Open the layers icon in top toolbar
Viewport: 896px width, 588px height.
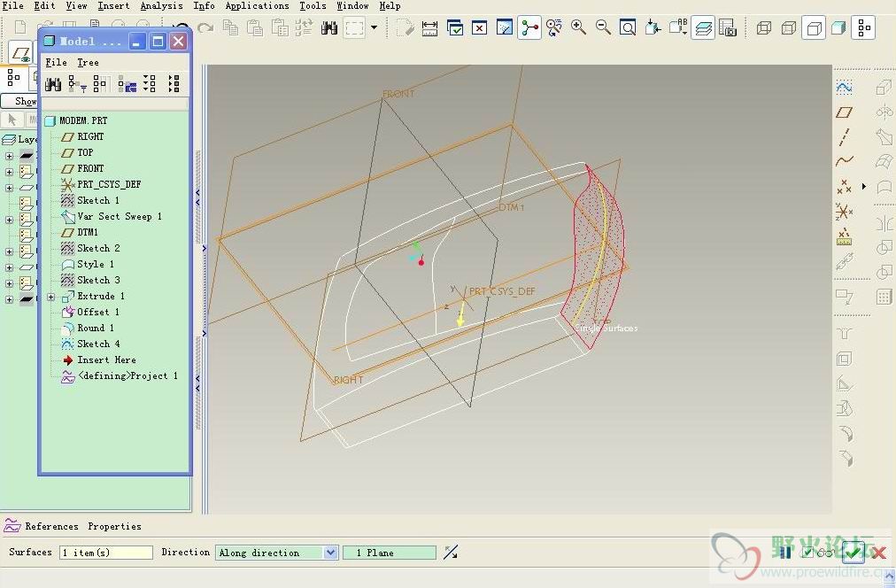point(703,27)
